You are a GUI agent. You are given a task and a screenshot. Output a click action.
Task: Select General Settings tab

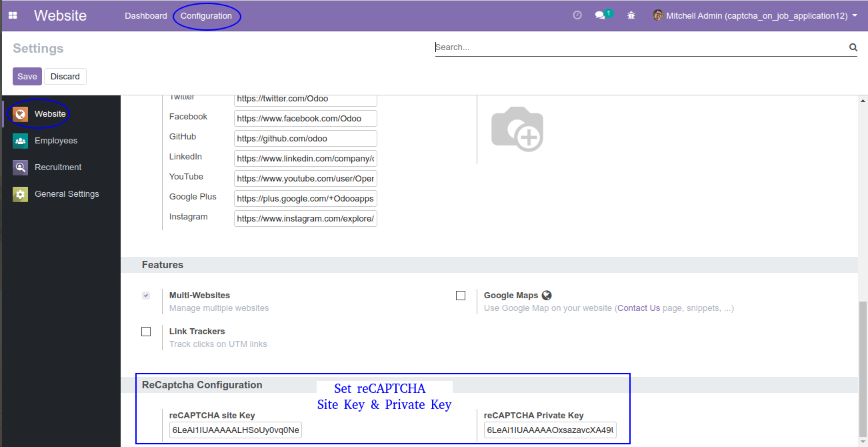click(x=61, y=194)
